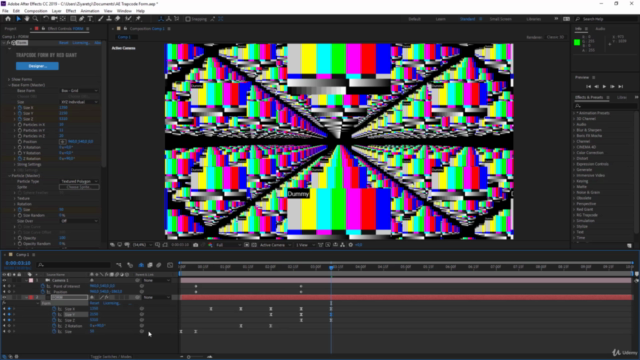Select the Eraser tool
Image resolution: width=640 pixels, height=360 pixels.
118,19
